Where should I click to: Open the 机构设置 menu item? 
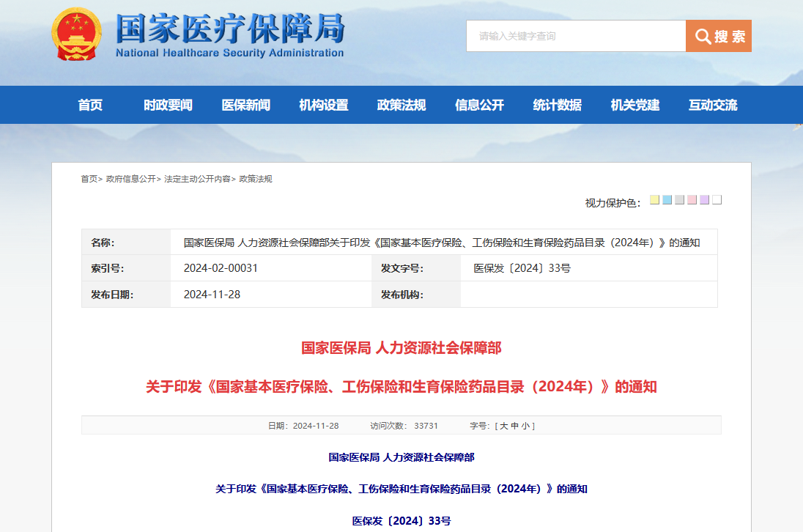(x=324, y=105)
